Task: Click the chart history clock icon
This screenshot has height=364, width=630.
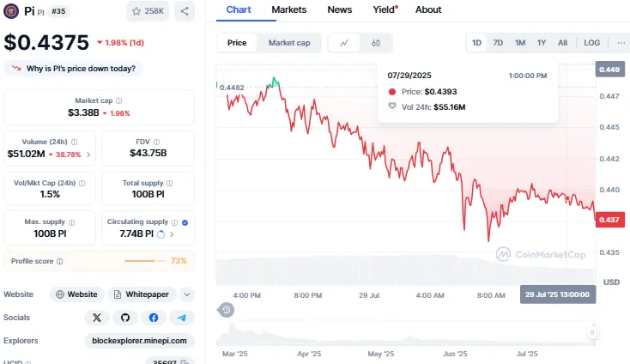Action: (226, 310)
